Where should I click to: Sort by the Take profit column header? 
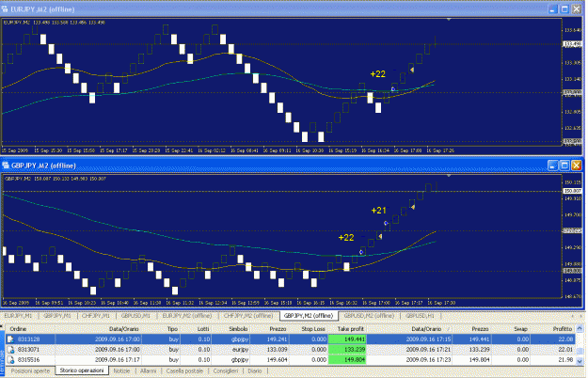coord(350,329)
